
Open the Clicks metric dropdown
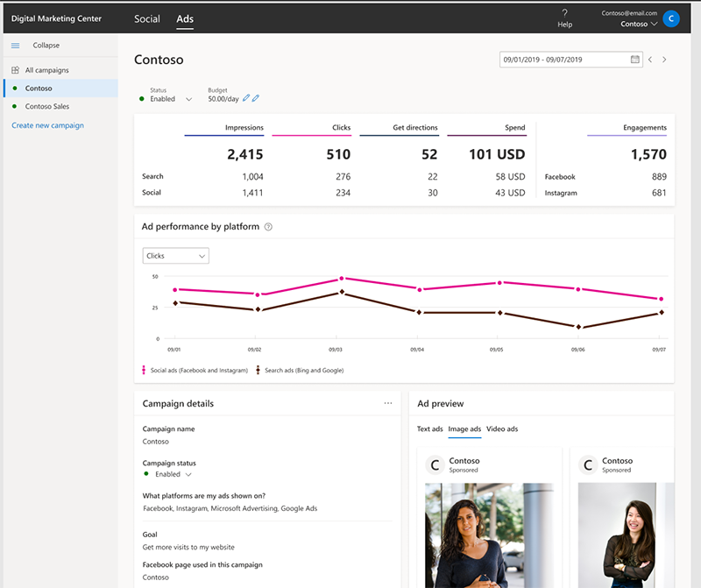[176, 256]
